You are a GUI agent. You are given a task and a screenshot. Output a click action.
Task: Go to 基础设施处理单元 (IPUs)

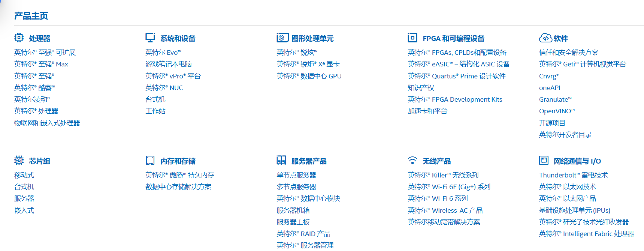tap(575, 210)
